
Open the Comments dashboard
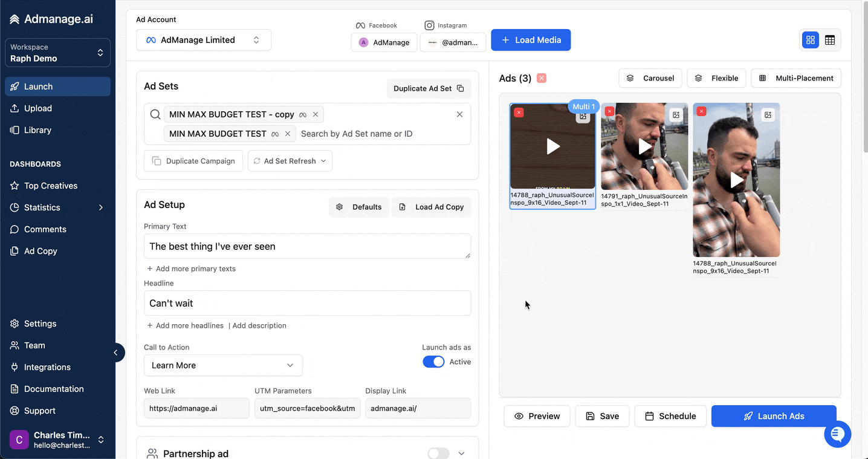tap(57, 229)
